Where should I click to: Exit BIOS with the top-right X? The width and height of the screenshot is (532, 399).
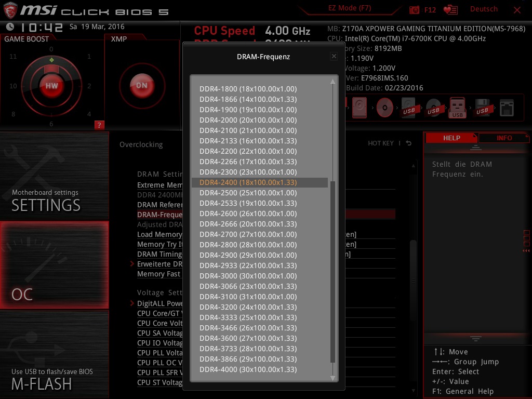(x=517, y=10)
